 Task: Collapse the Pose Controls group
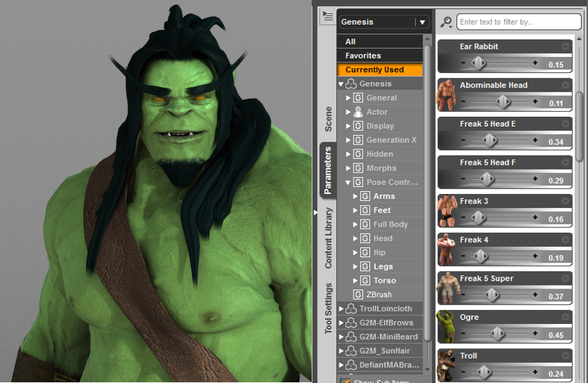point(348,183)
